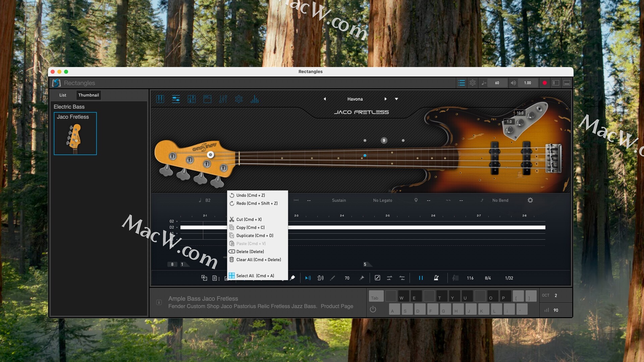This screenshot has width=644, height=362.
Task: Open the Product Page link
Action: [337, 306]
